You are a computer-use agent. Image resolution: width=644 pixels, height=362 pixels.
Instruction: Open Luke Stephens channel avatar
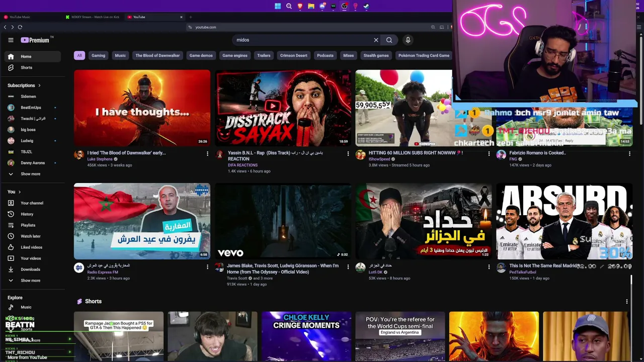tap(78, 155)
